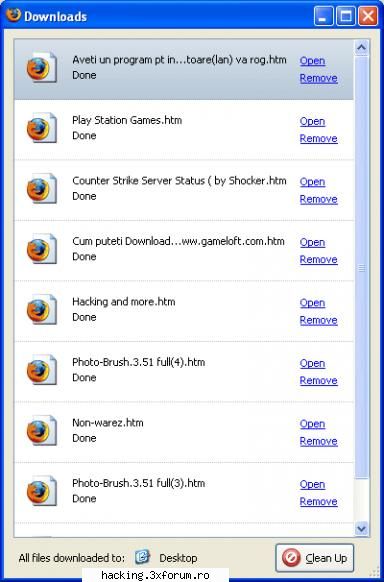This screenshot has width=384, height=582.
Task: Open the Cum puteti Download file
Action: click(312, 242)
